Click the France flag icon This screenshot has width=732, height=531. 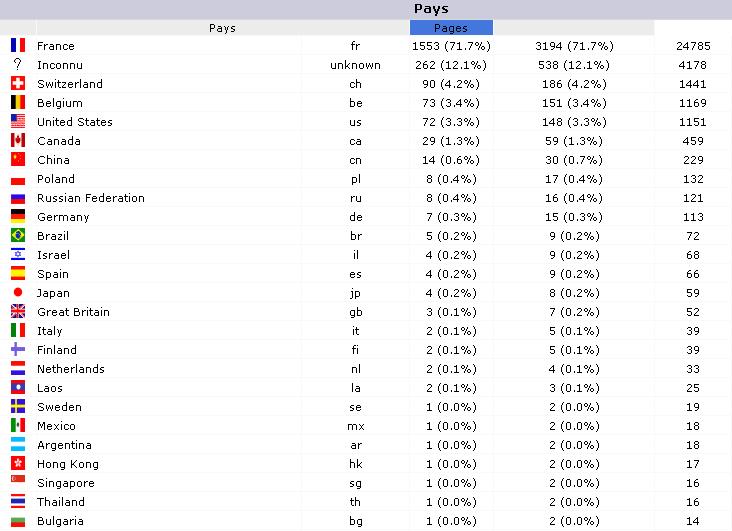point(18,45)
